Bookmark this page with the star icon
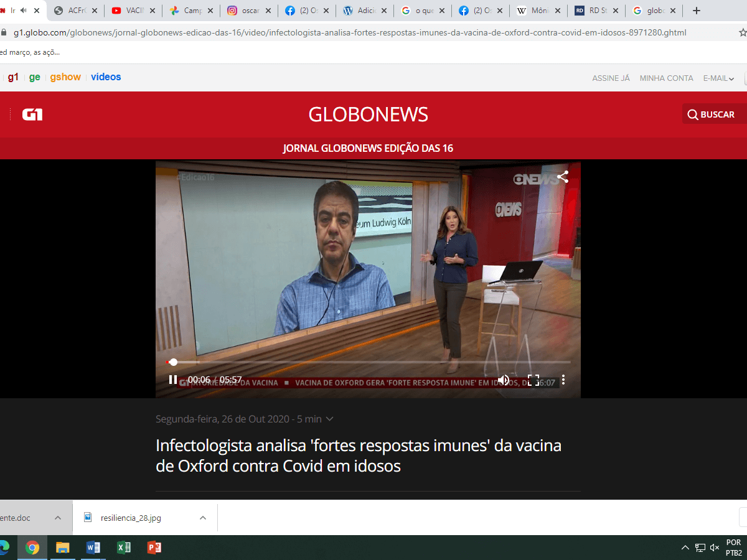The width and height of the screenshot is (747, 560). click(x=742, y=32)
